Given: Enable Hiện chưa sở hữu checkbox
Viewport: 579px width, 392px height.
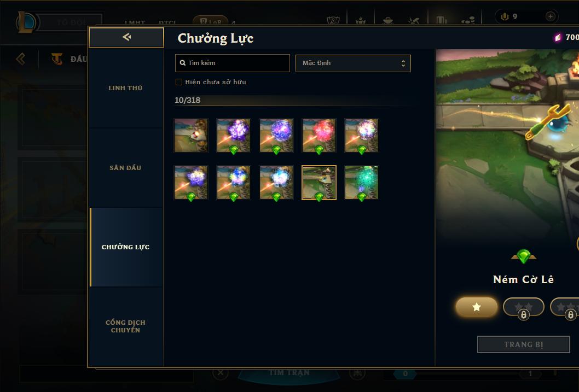Looking at the screenshot, I should [179, 82].
